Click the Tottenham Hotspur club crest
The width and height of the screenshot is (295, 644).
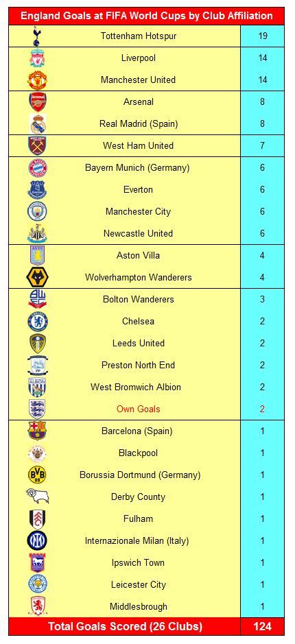37,36
